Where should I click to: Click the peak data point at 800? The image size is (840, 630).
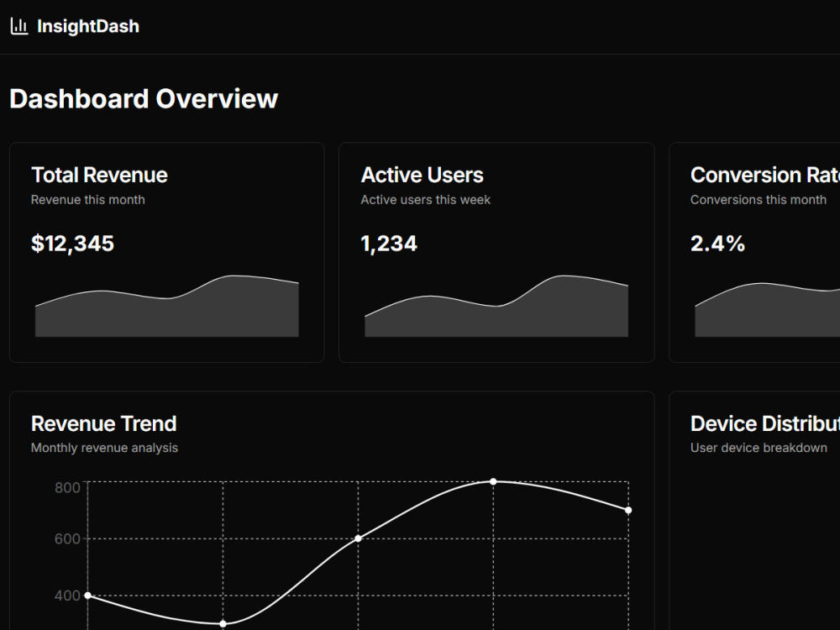coord(493,481)
